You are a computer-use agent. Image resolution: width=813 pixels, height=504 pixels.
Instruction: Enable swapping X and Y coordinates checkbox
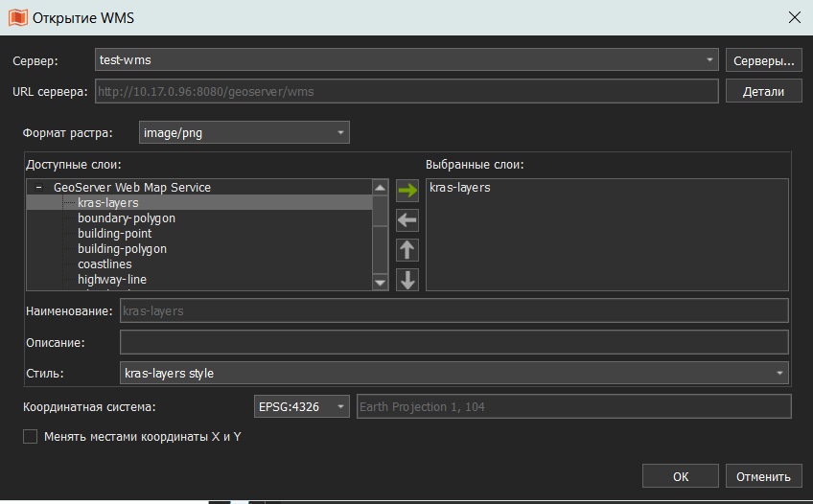point(31,437)
